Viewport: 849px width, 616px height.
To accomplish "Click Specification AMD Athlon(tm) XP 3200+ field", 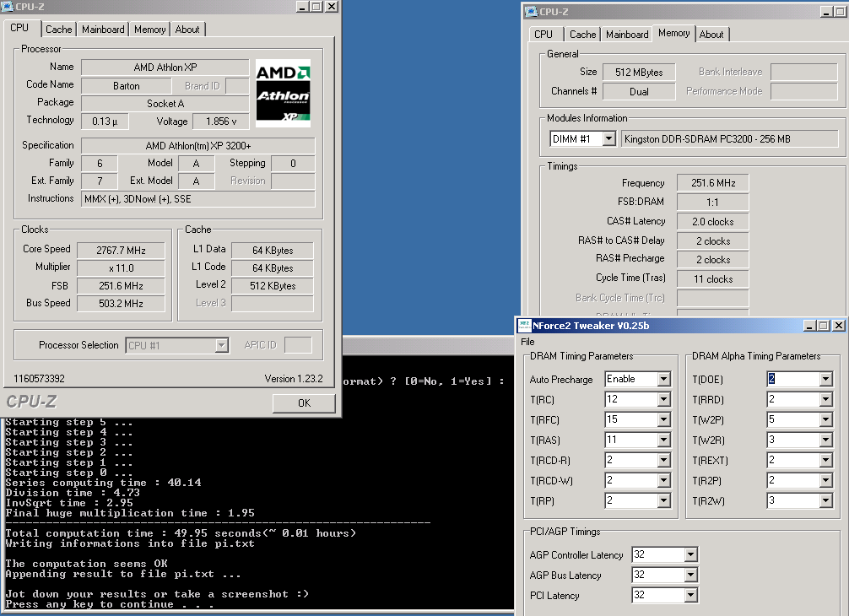I will (197, 146).
